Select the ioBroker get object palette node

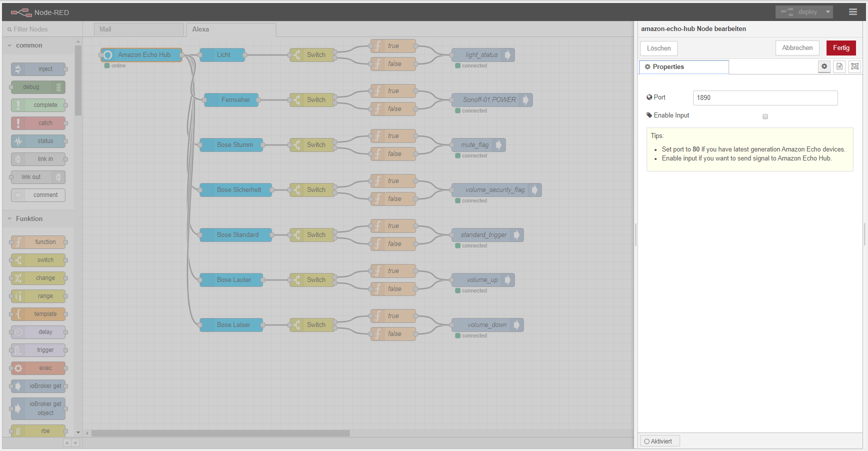(x=38, y=408)
